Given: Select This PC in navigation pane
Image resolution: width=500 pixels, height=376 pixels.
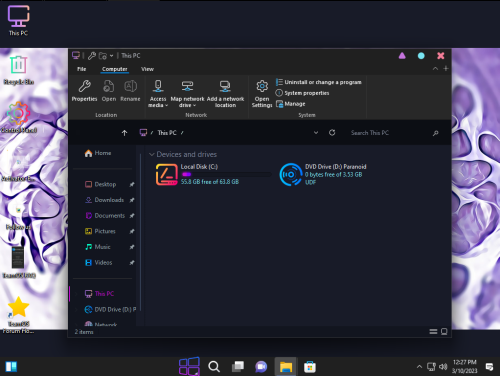Looking at the screenshot, I should point(99,294).
